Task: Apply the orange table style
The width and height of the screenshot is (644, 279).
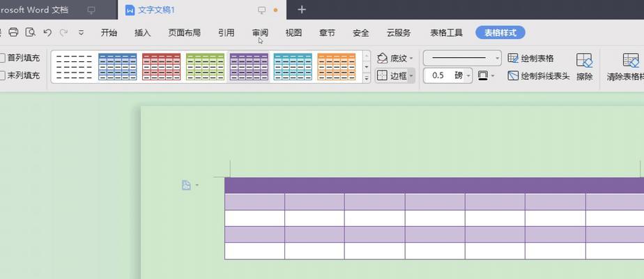Action: pos(337,66)
